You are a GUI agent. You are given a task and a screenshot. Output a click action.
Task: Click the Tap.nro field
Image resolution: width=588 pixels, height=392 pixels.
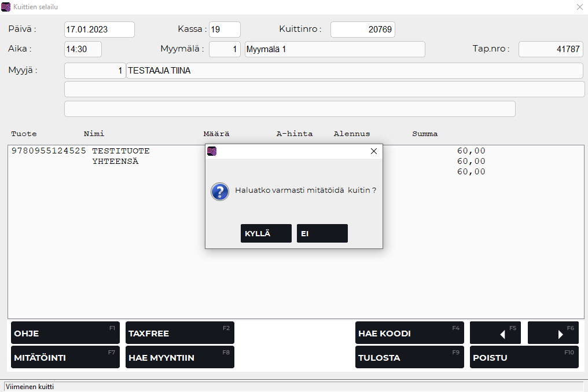coord(550,49)
